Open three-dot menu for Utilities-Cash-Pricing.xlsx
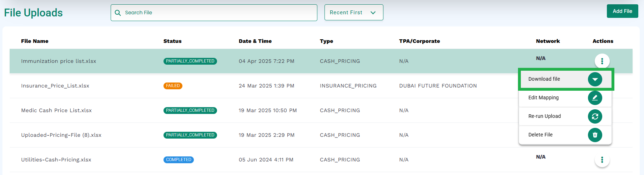 pyautogui.click(x=602, y=160)
